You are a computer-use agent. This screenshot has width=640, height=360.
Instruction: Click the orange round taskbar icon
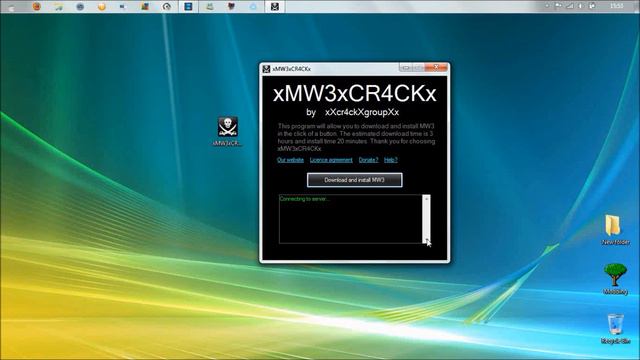(x=102, y=6)
